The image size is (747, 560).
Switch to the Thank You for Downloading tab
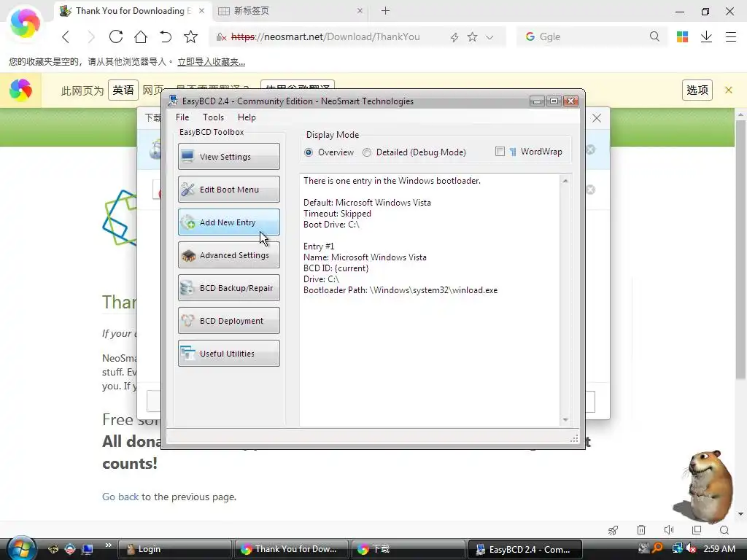133,11
